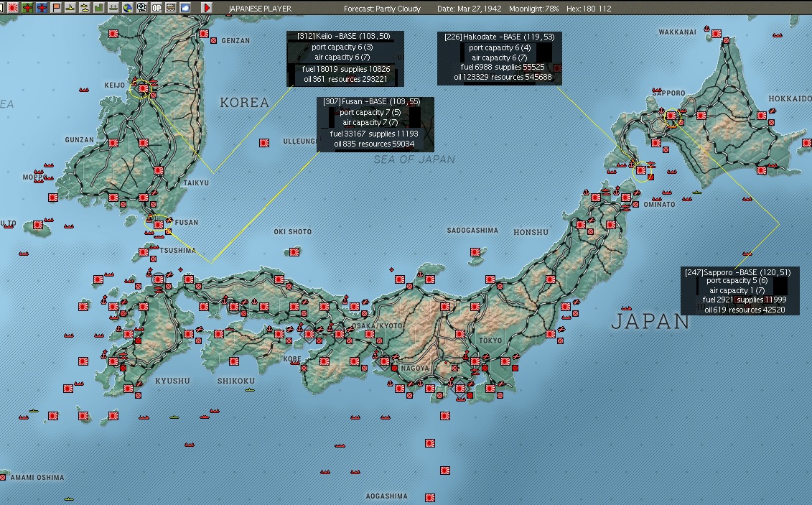812x505 pixels.
Task: Click the green land units toolbar icon
Action: pos(98,8)
